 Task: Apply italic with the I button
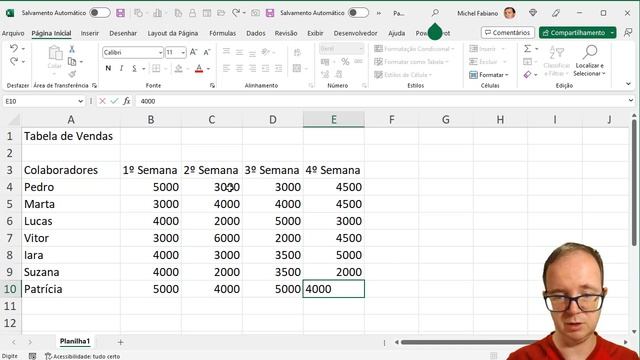[121, 68]
